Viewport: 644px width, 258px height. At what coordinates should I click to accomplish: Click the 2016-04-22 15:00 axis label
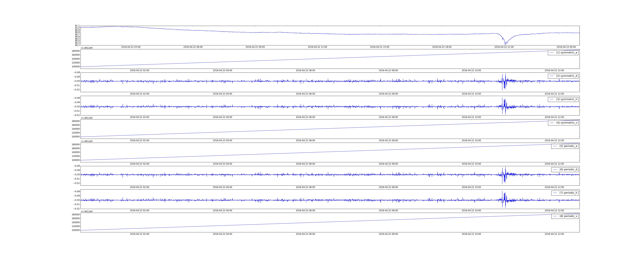[379, 47]
